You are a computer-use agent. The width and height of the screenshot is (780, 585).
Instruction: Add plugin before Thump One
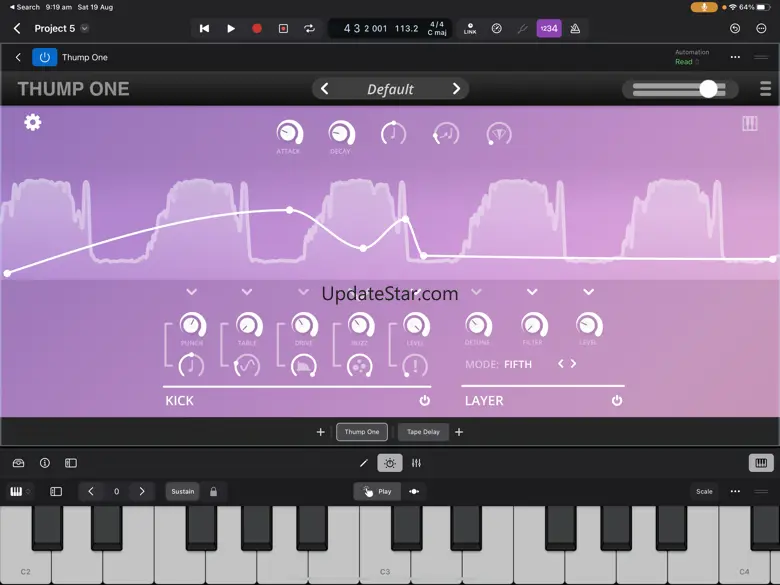click(x=320, y=432)
